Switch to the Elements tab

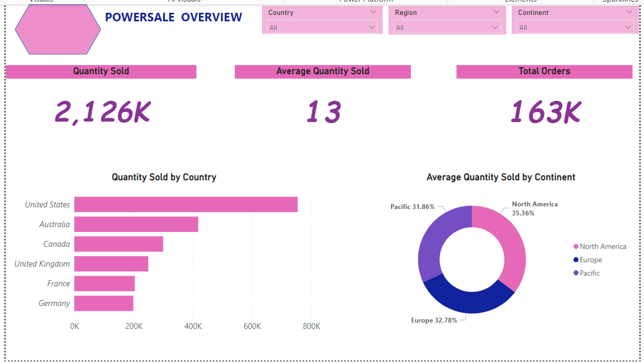tap(520, 2)
